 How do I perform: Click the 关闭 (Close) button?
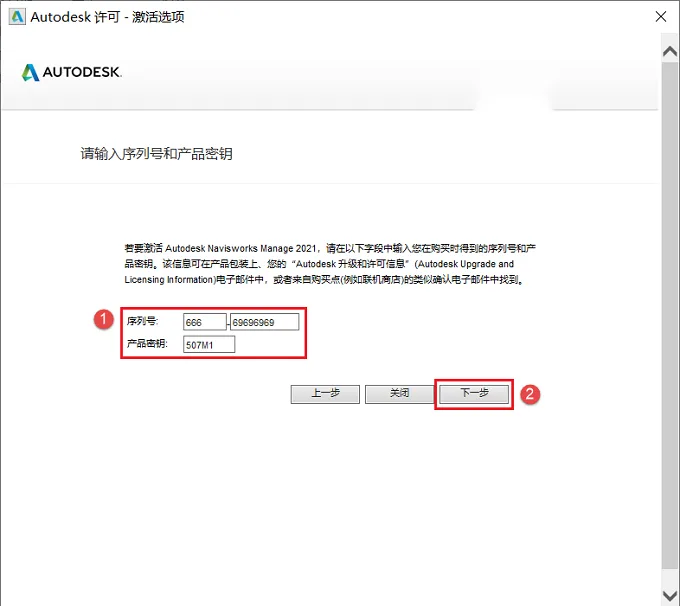[399, 394]
